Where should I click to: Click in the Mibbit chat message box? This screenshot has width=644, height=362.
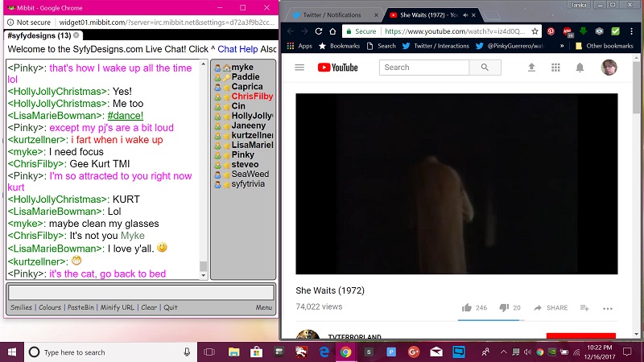(x=141, y=293)
